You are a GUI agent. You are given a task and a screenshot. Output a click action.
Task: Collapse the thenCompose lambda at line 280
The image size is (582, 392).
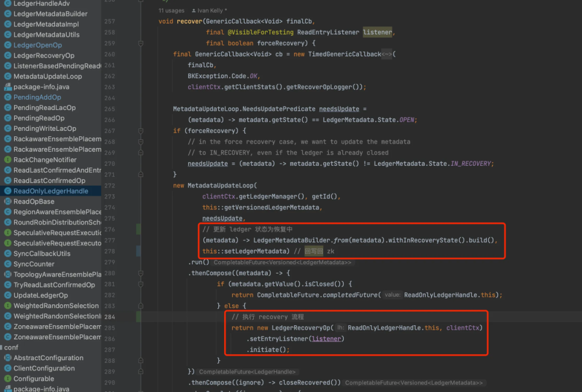click(x=141, y=273)
